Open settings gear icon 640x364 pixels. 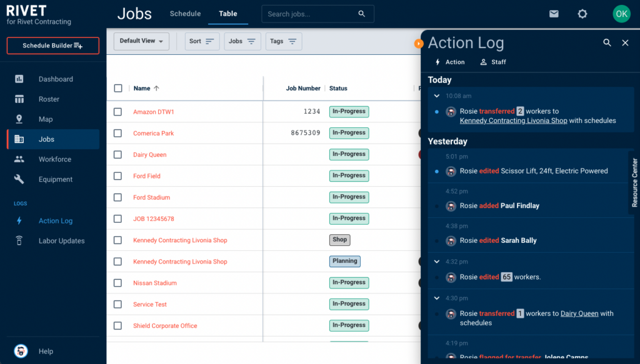(582, 14)
